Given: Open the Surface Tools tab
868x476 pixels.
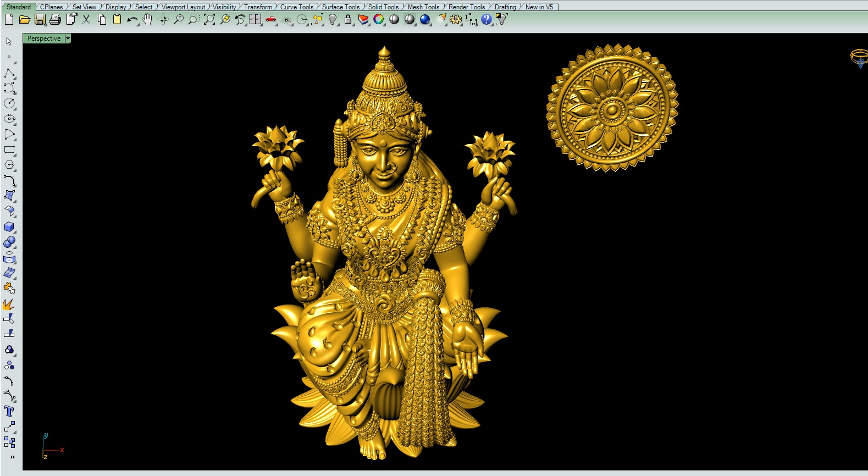Looking at the screenshot, I should tap(341, 7).
